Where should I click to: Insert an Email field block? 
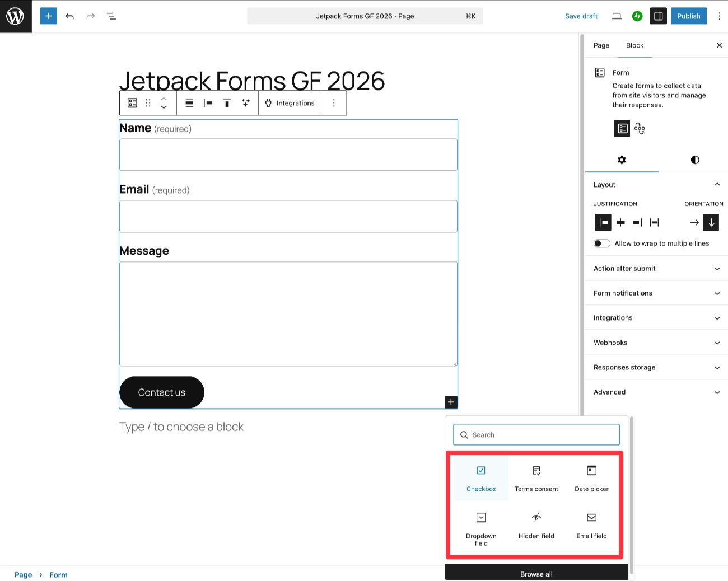tap(591, 523)
